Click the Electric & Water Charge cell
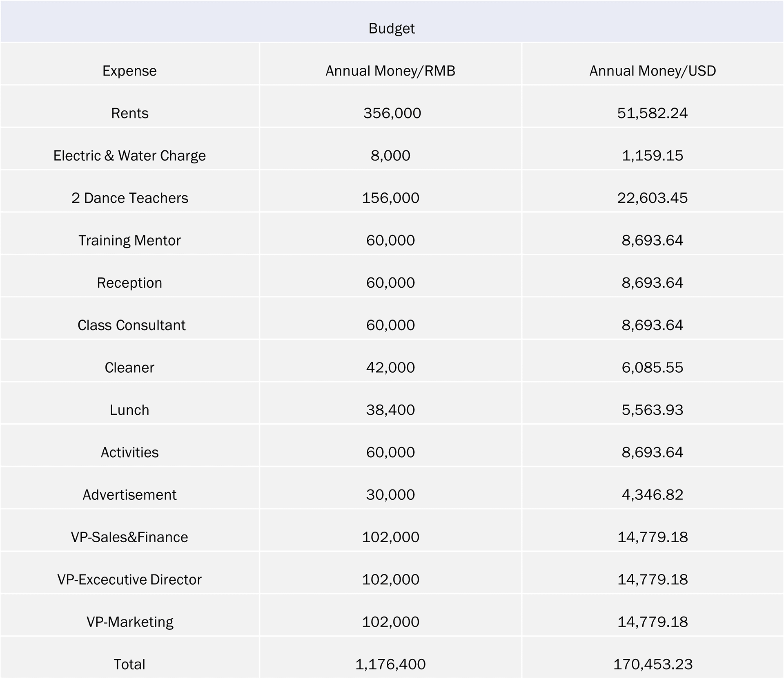Screen dimensions: 784x682 pos(129,156)
